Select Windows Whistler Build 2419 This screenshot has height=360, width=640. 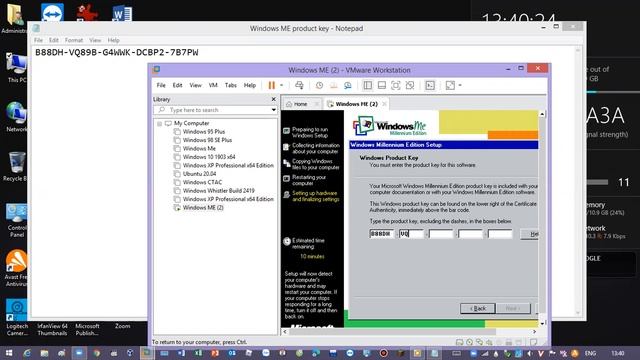pyautogui.click(x=218, y=191)
